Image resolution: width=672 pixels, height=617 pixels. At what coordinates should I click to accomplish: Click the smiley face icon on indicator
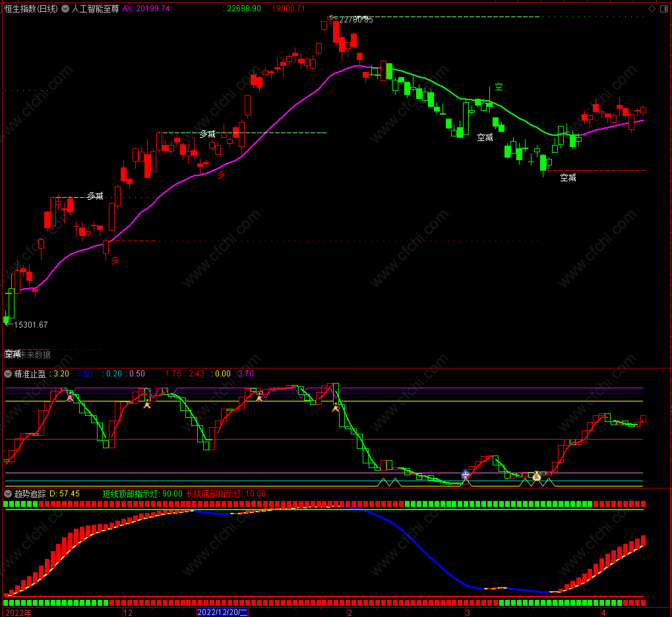[x=466, y=475]
